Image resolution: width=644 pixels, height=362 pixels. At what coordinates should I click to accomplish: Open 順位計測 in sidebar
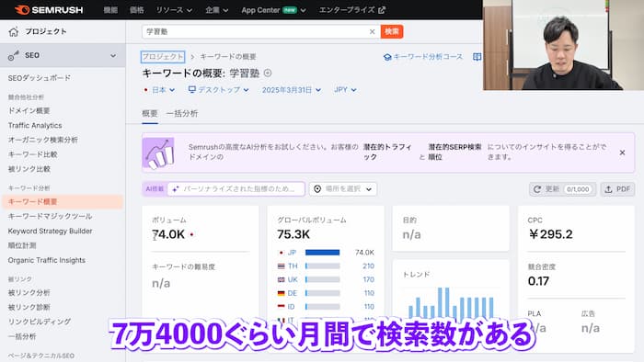pos(22,245)
